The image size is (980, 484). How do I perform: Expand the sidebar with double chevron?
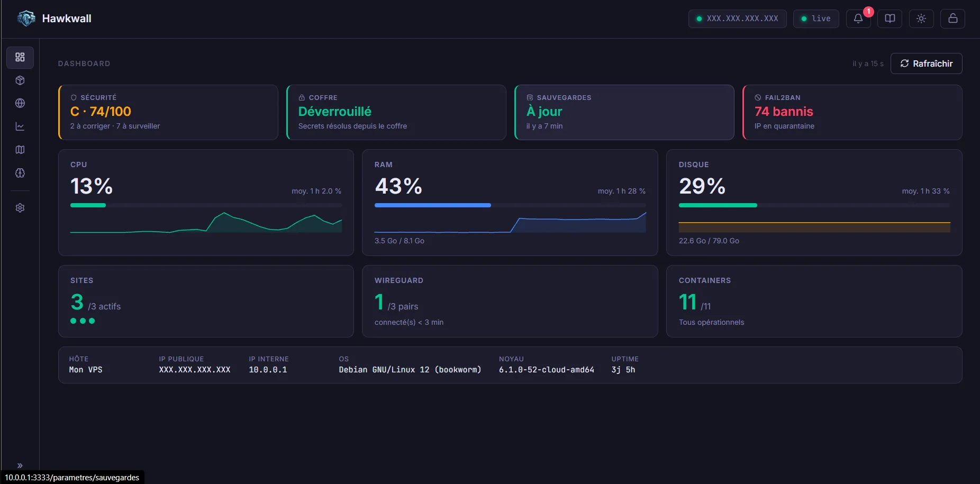tap(20, 465)
